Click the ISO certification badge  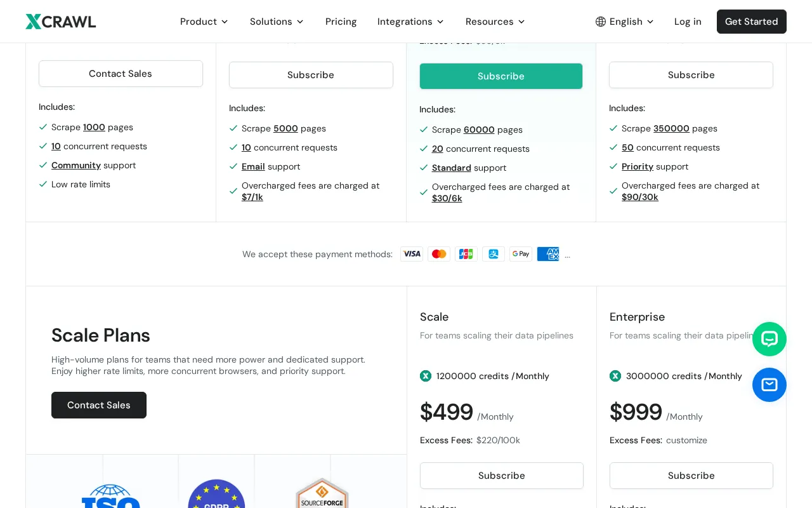click(x=111, y=496)
